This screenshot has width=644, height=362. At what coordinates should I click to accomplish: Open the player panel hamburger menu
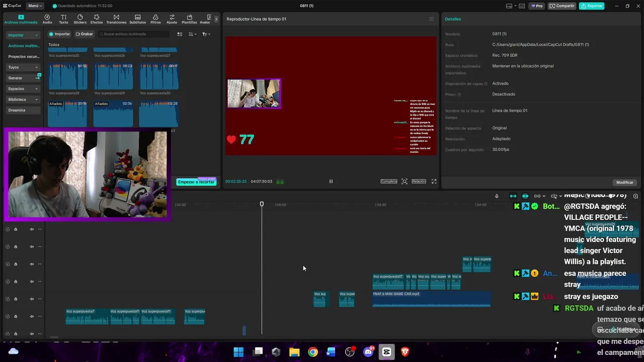pos(431,19)
